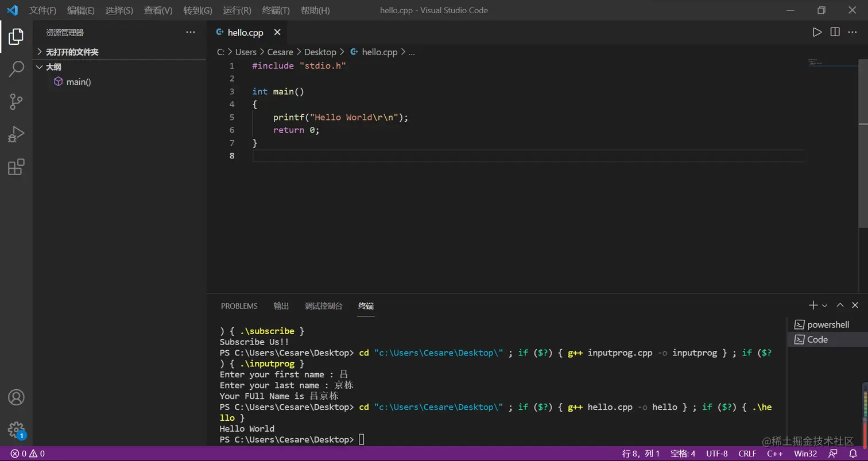
Task: Collapse the 大纲 outline section
Action: tap(53, 67)
